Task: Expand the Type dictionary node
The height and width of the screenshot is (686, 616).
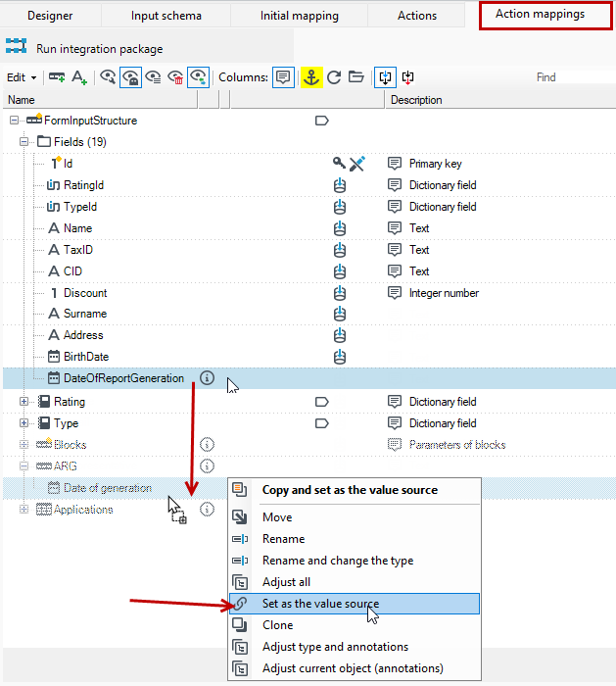Action: coord(24,422)
